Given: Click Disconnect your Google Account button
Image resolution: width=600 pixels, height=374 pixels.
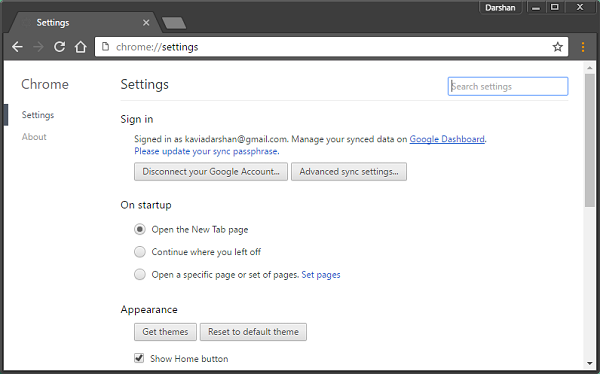Looking at the screenshot, I should (211, 171).
